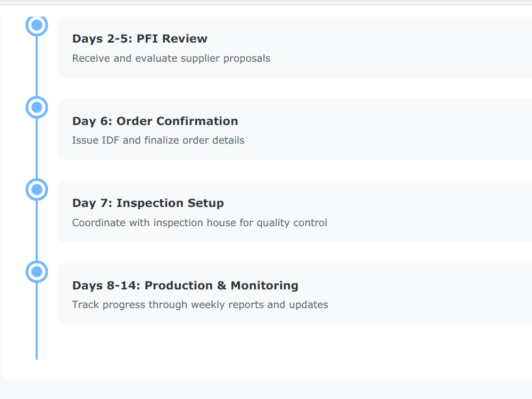Select the 'Days 8-14: Production & Monitoring' heading

coord(185,285)
